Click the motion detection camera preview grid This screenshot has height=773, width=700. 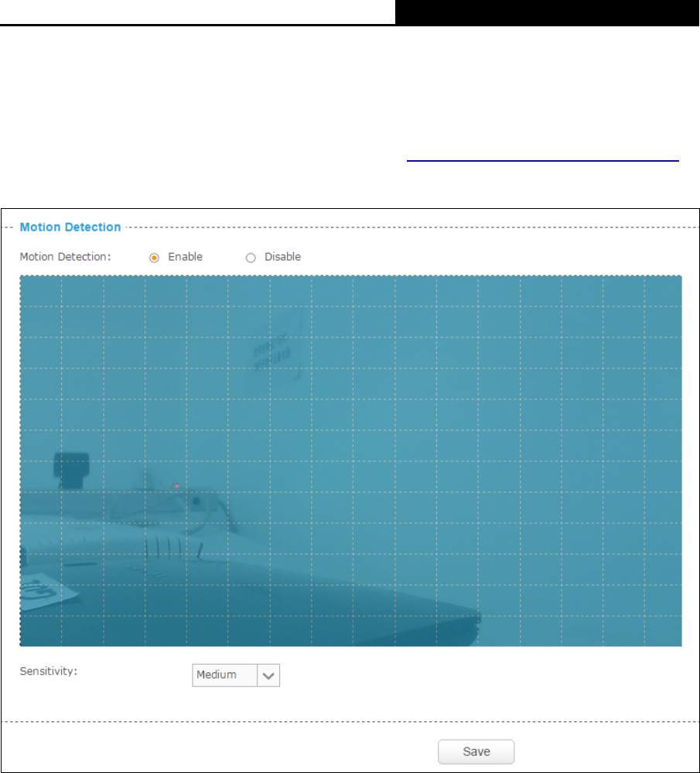(351, 461)
